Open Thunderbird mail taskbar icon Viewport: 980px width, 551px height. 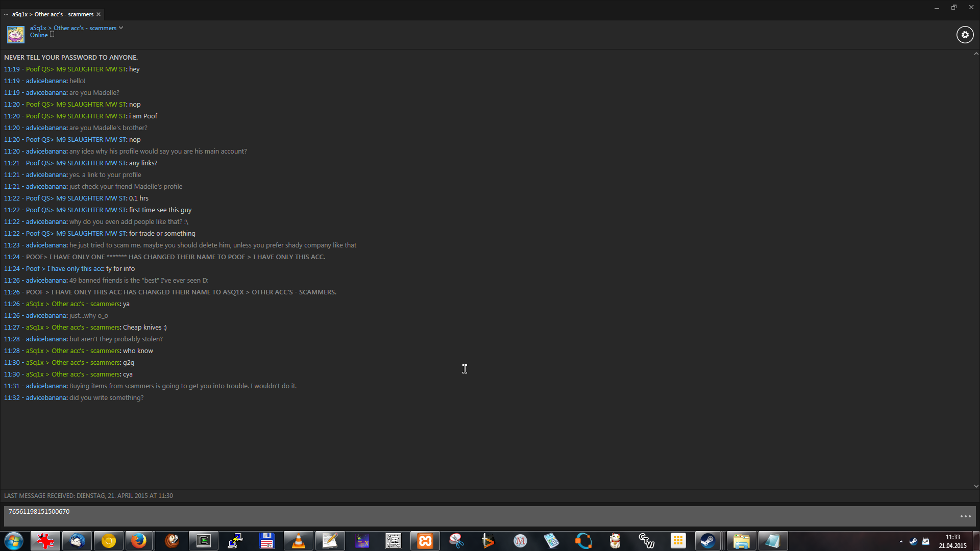point(77,541)
